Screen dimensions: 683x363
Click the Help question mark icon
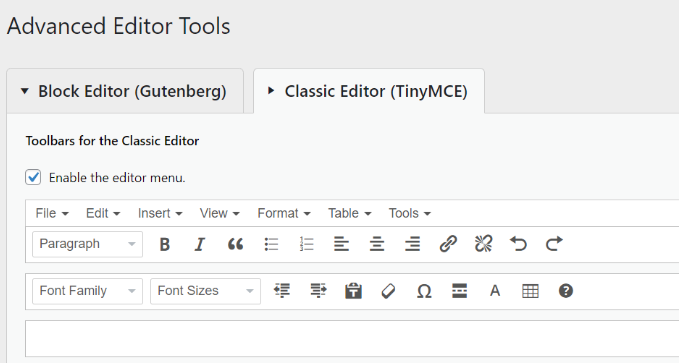[565, 291]
